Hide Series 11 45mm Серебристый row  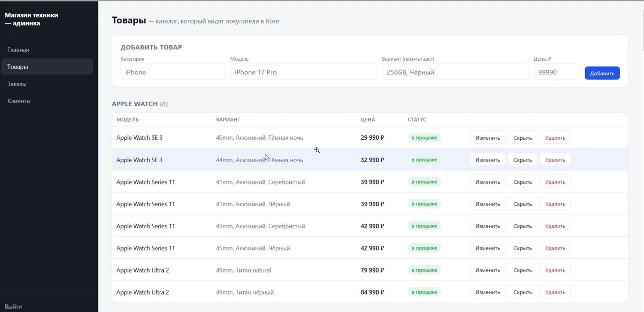click(x=523, y=226)
